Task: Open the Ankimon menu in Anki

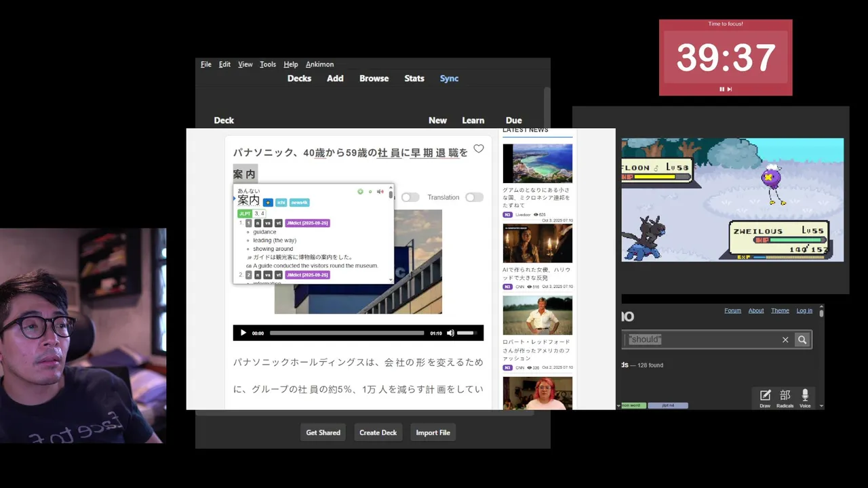Action: click(319, 64)
